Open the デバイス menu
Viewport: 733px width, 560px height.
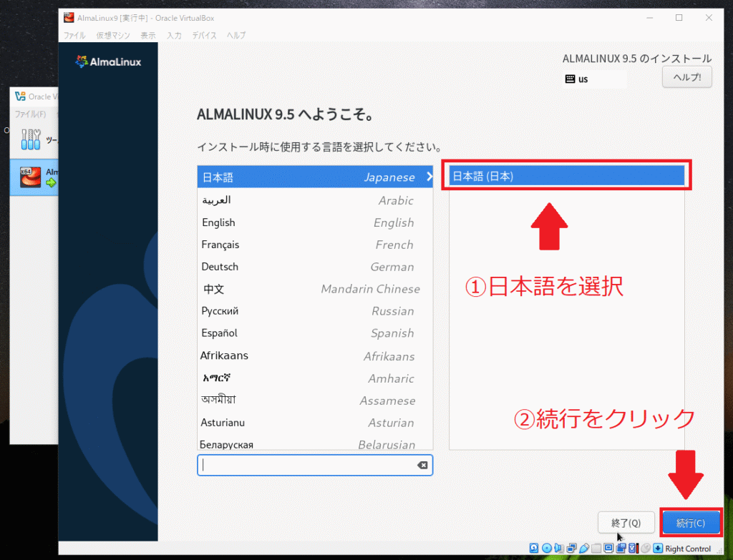click(204, 36)
